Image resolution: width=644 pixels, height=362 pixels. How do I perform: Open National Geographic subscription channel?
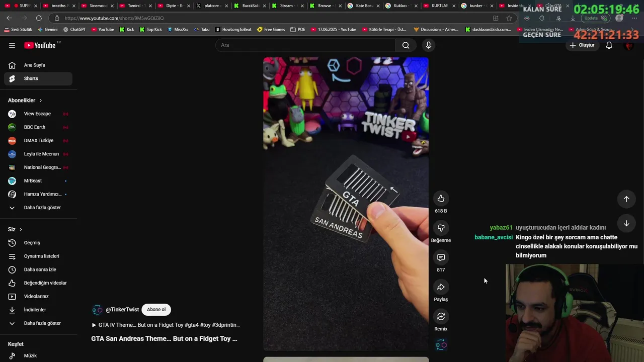38,167
